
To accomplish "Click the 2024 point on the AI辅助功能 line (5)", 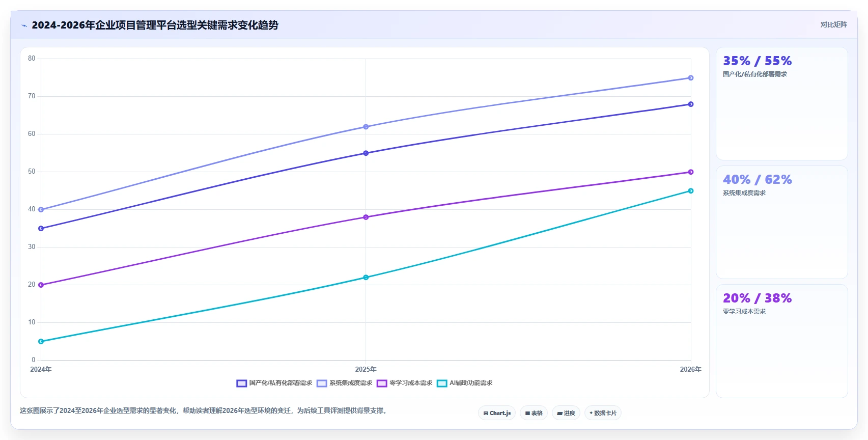I will [41, 342].
